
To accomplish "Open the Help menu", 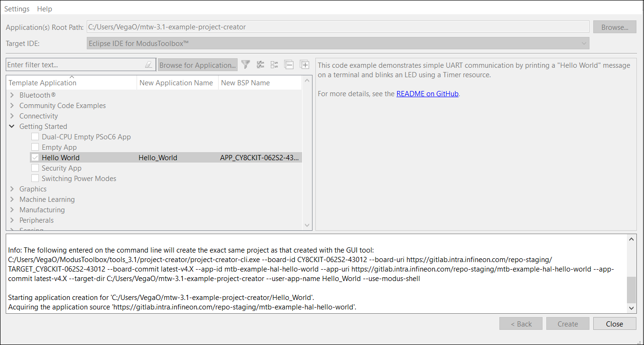I will pos(45,9).
